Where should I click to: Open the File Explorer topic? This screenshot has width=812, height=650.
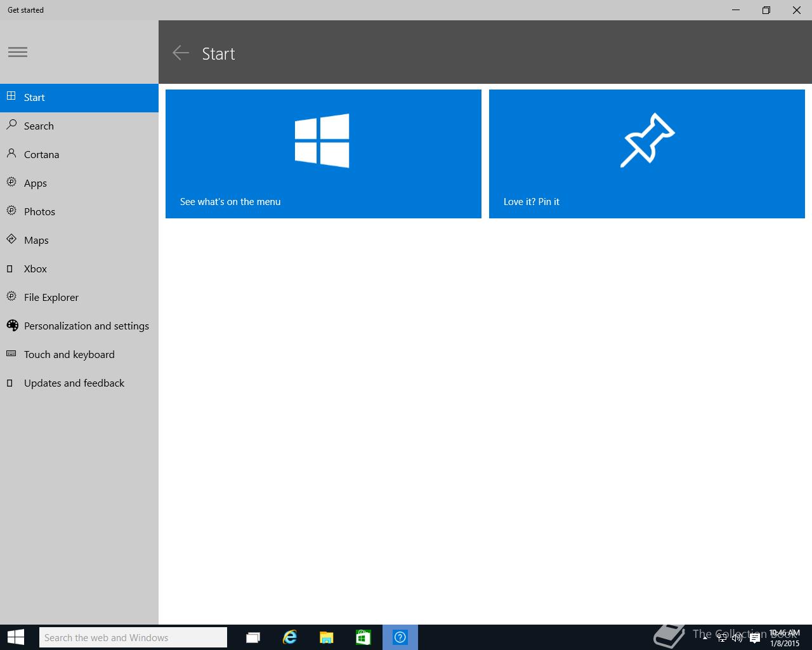tap(79, 298)
